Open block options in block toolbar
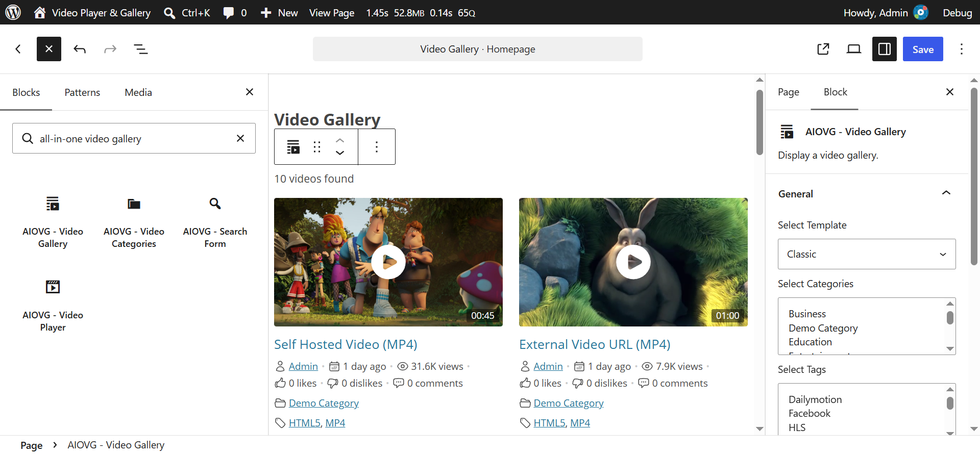 click(377, 147)
